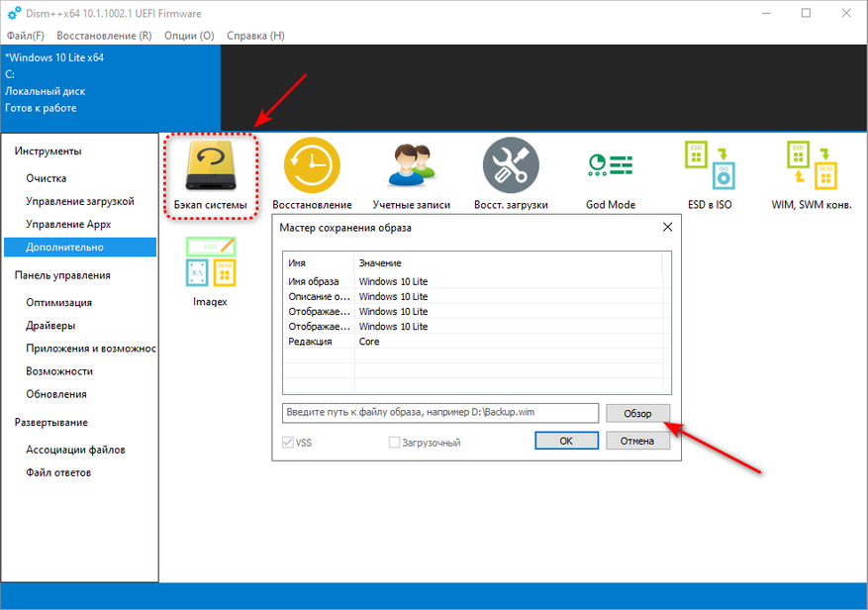Open Управление Appx section
This screenshot has height=610, width=868.
click(68, 225)
